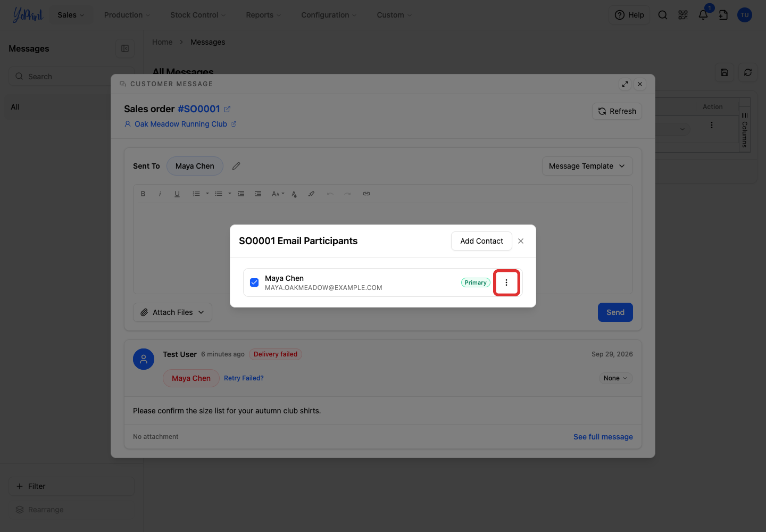The image size is (766, 532).
Task: Select the highlight marker tool
Action: click(x=311, y=194)
